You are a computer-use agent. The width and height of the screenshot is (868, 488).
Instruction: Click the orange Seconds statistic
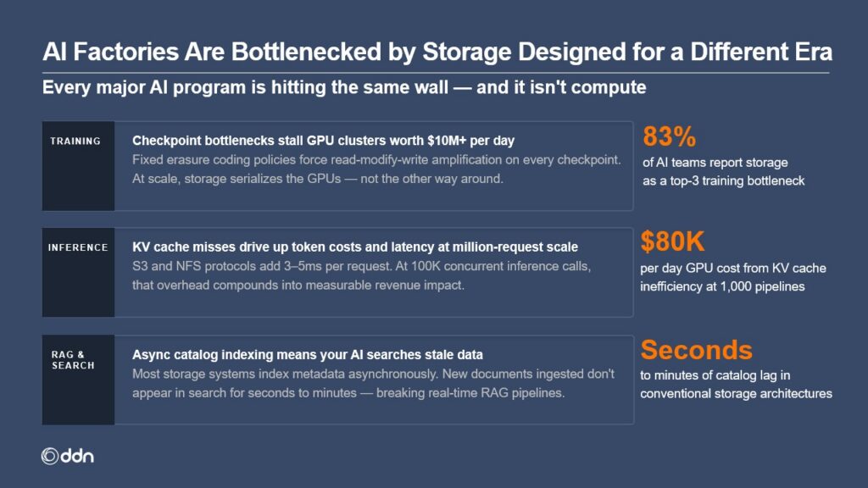pyautogui.click(x=696, y=349)
